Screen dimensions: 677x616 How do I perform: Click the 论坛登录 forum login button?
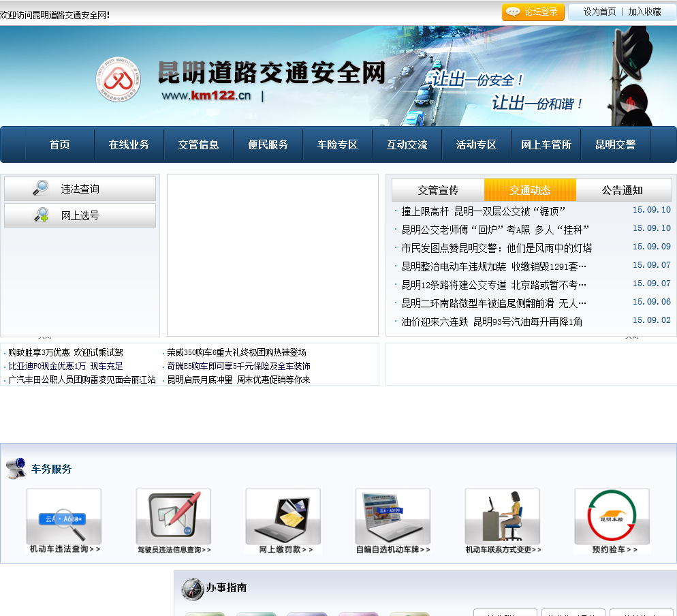(x=533, y=12)
